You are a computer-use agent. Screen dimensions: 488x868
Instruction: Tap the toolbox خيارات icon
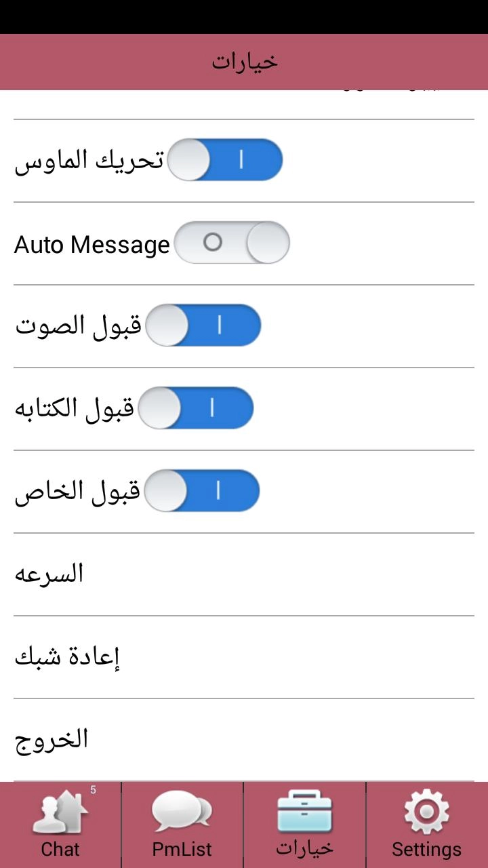tap(304, 812)
